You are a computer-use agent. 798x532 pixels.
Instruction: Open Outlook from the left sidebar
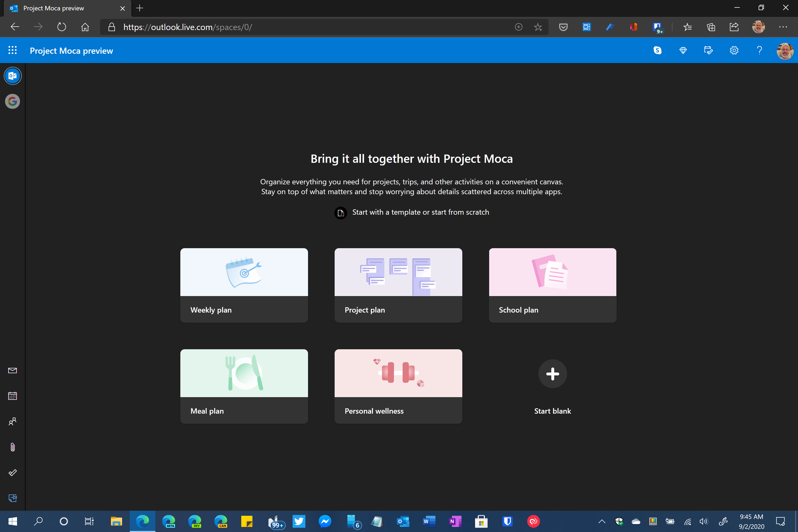[x=13, y=76]
